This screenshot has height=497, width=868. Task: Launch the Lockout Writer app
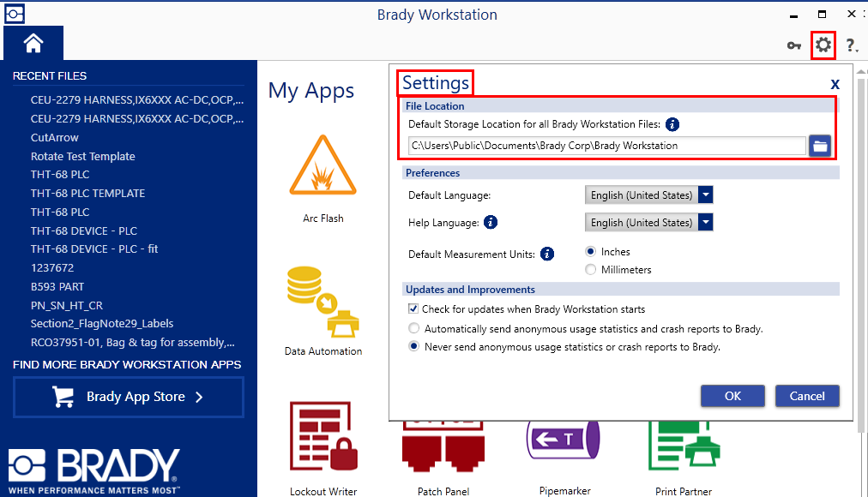pyautogui.click(x=323, y=448)
